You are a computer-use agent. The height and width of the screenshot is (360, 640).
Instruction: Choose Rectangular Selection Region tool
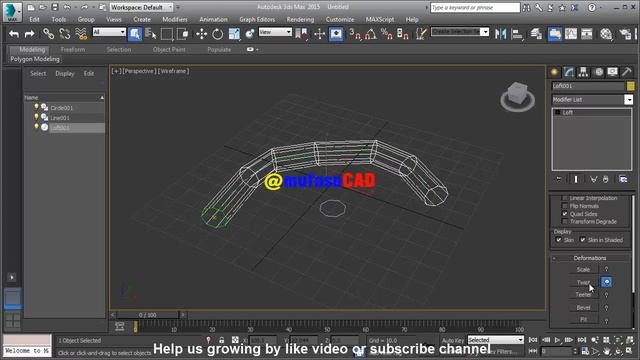pos(167,34)
